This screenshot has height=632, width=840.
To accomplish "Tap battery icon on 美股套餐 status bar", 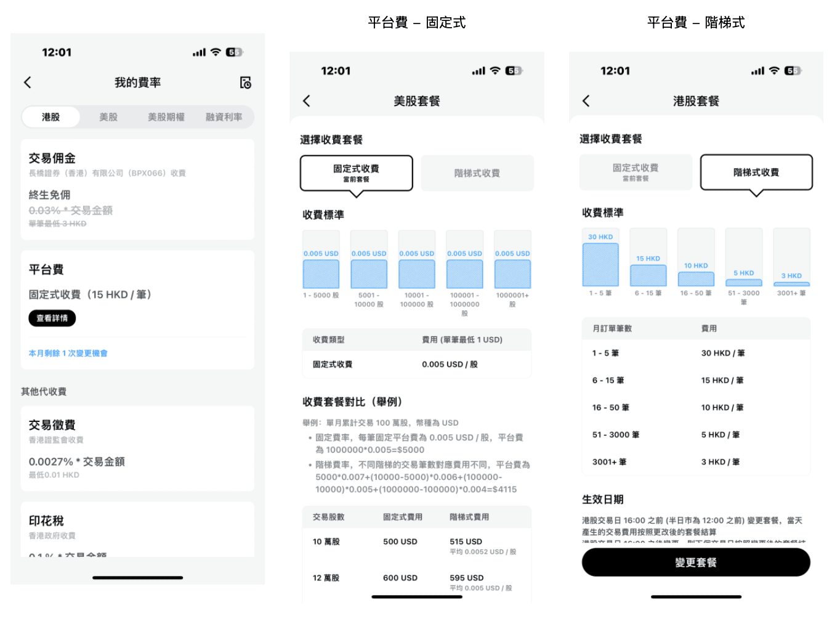I will 513,71.
